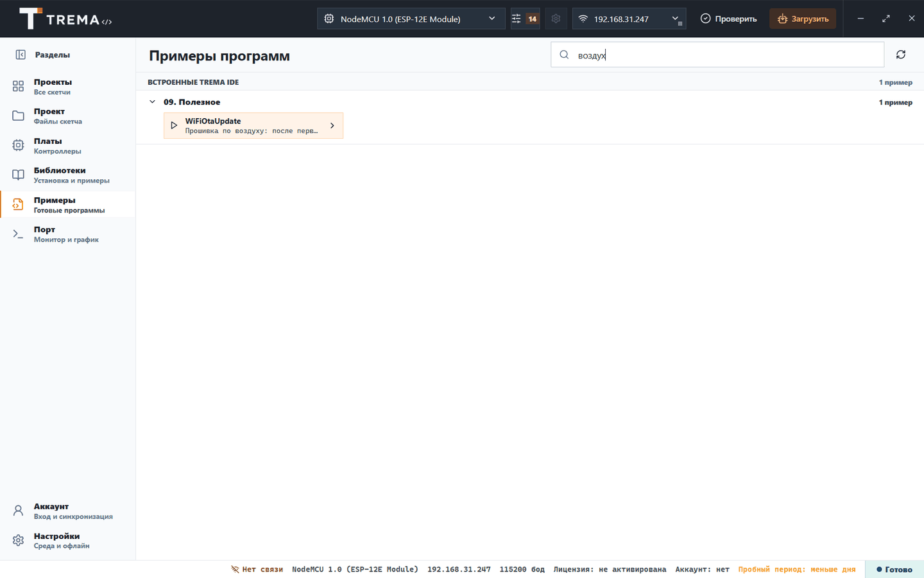Click the Проверить button
924x578 pixels.
pyautogui.click(x=729, y=19)
